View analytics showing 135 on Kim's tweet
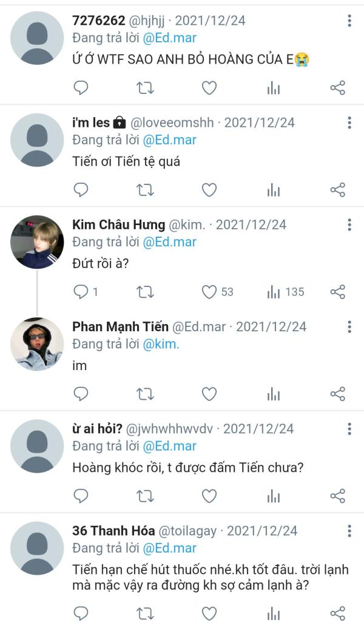Viewport: 364px width, 623px height. coord(285,292)
